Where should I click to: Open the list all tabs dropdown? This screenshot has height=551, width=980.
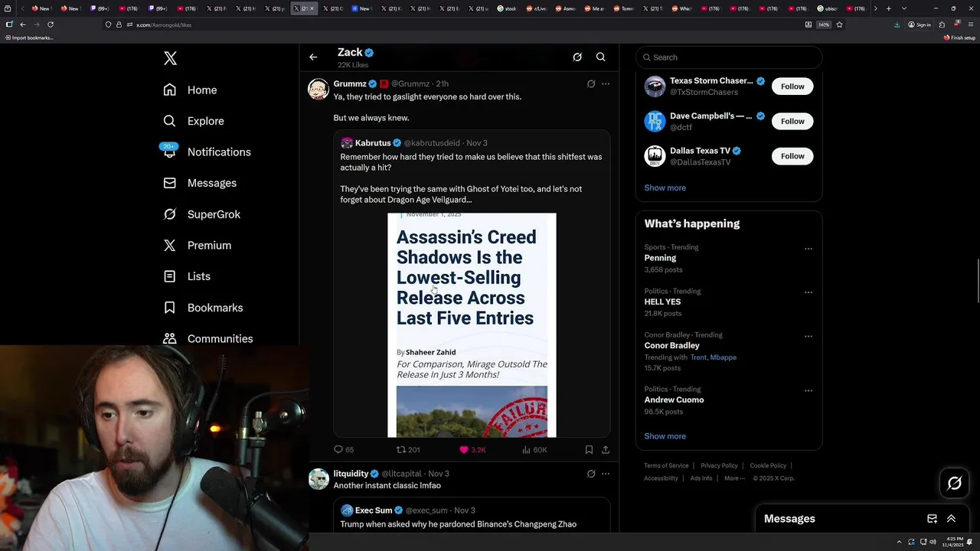[x=904, y=8]
